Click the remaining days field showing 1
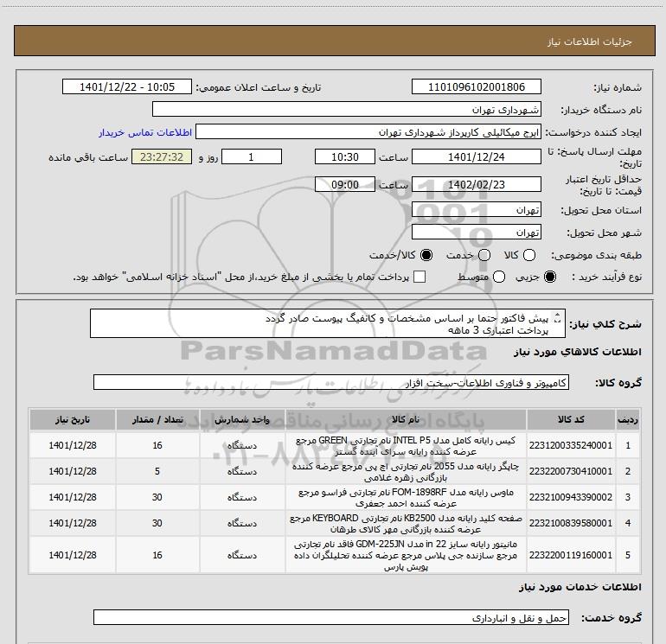Screen dimensions: 666x644 pos(252,156)
